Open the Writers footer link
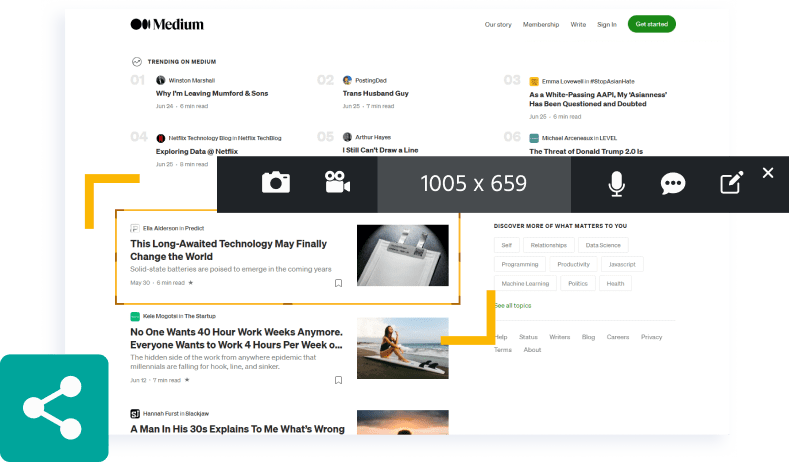Screen dimensions: 789x462 point(560,337)
